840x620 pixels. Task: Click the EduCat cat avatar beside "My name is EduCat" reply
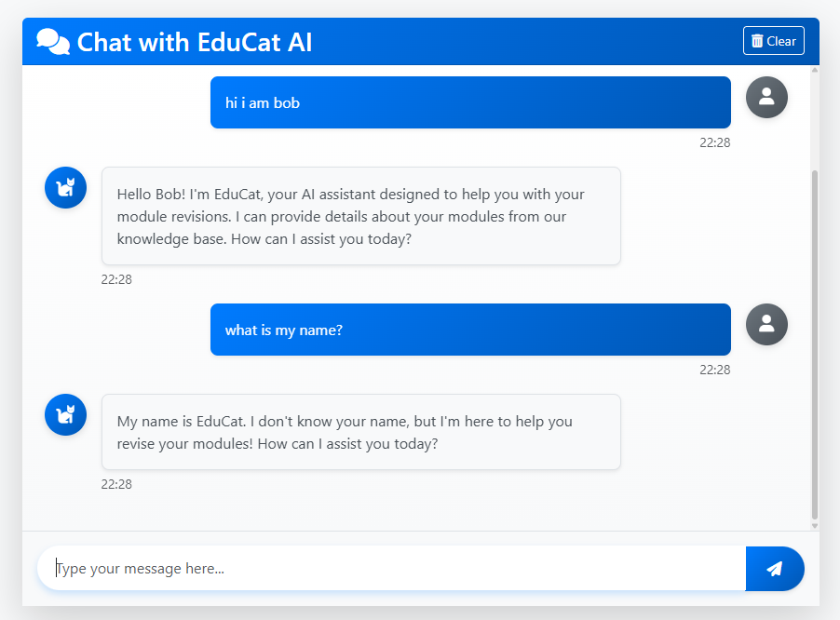[65, 415]
